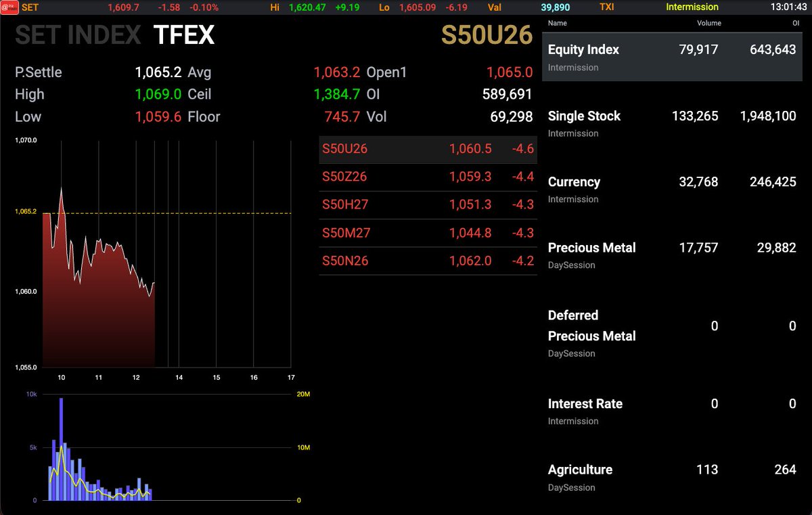Click the Agriculture OI value 264
The image size is (812, 515).
pyautogui.click(x=785, y=470)
